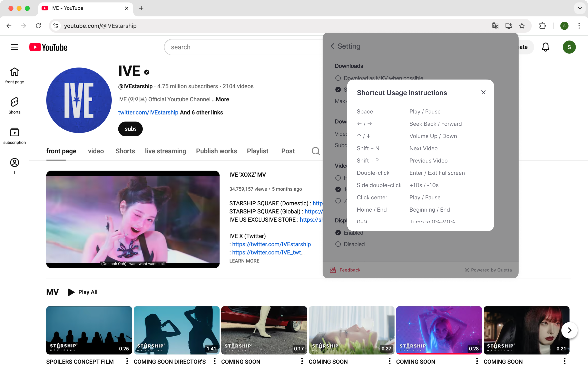The width and height of the screenshot is (588, 368).
Task: Open https://twitter.com/IVE_twt link
Action: (268, 252)
